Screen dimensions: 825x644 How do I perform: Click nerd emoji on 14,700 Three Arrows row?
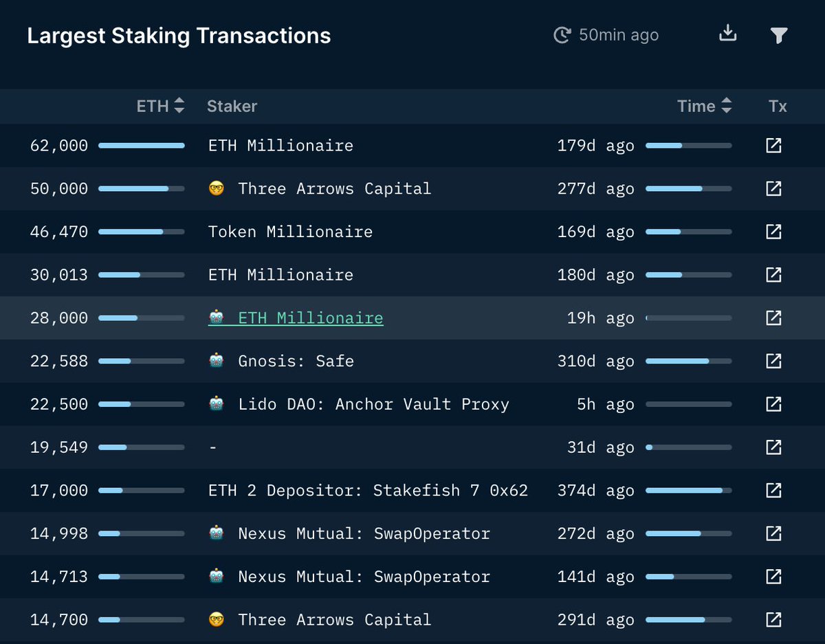point(217,619)
